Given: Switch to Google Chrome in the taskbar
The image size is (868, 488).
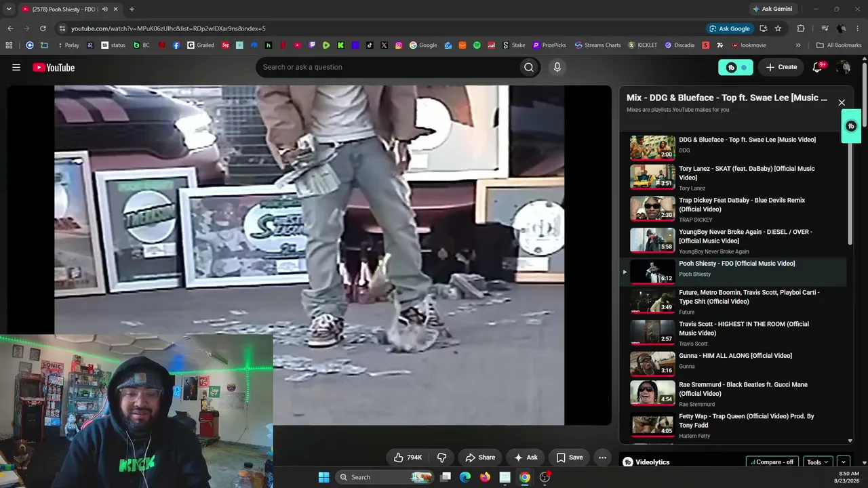Looking at the screenshot, I should click(x=525, y=477).
